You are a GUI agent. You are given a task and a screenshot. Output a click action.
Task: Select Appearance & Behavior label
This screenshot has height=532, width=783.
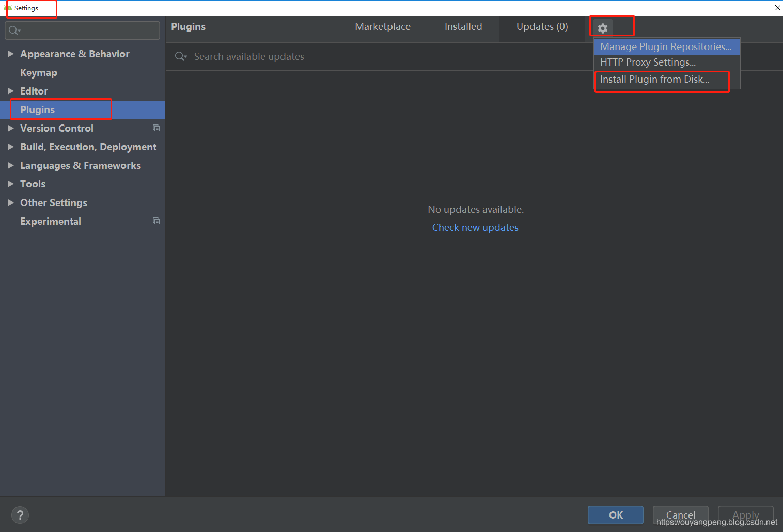[x=75, y=54]
